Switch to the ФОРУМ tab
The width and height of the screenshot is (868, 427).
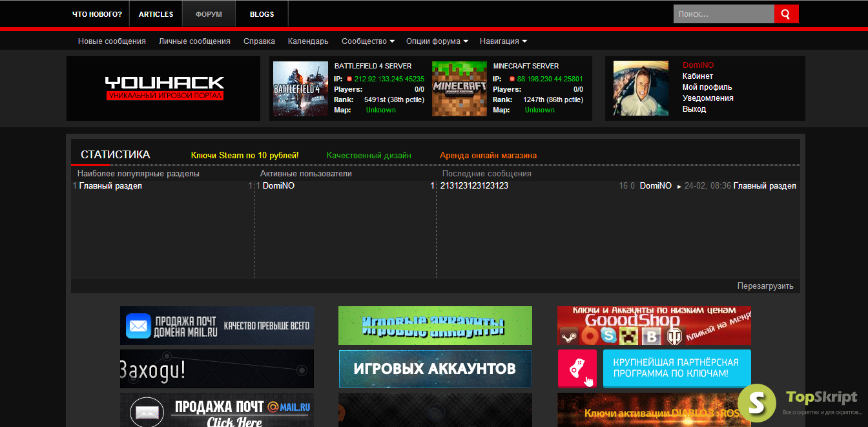pos(209,14)
